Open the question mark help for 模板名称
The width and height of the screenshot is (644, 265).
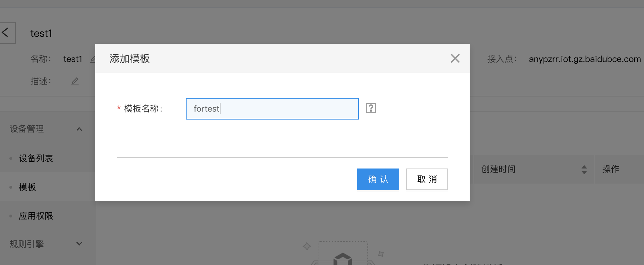(371, 108)
